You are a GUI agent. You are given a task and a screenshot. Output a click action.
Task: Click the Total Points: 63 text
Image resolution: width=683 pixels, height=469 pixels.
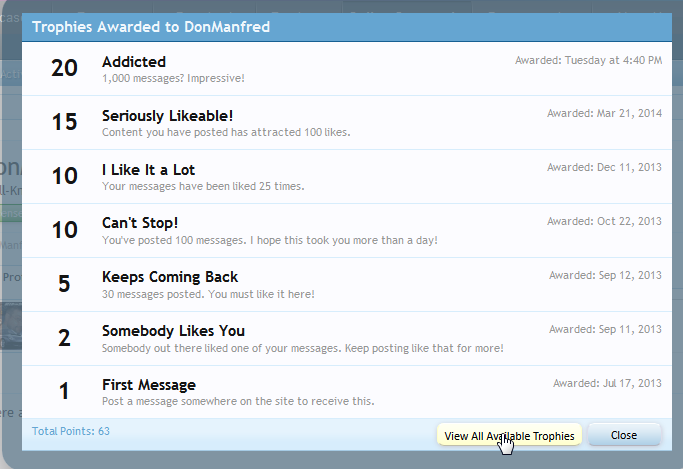[x=70, y=431]
